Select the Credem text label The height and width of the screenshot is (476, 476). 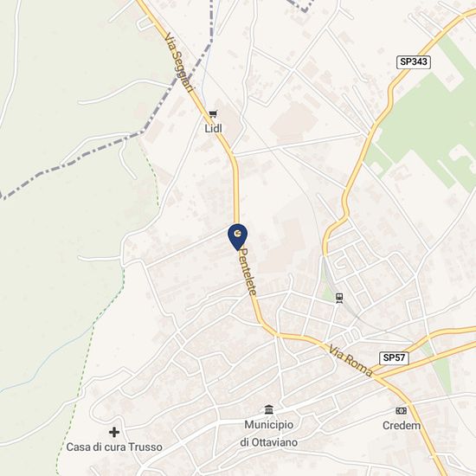pos(402,425)
